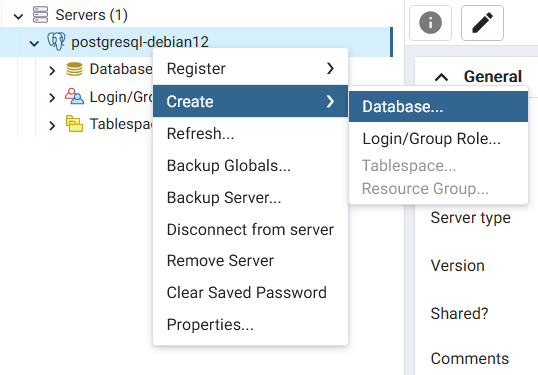Click the General section heading
This screenshot has width=538, height=375.
(493, 76)
